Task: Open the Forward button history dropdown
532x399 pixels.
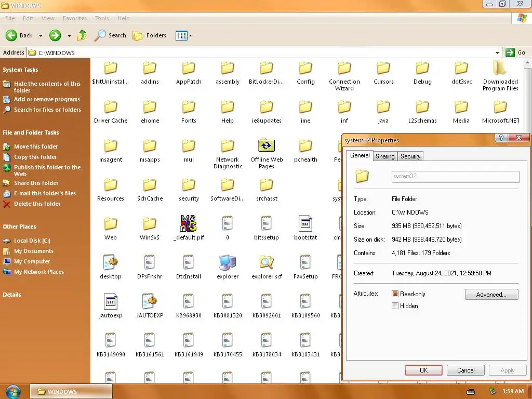Action: pos(69,36)
